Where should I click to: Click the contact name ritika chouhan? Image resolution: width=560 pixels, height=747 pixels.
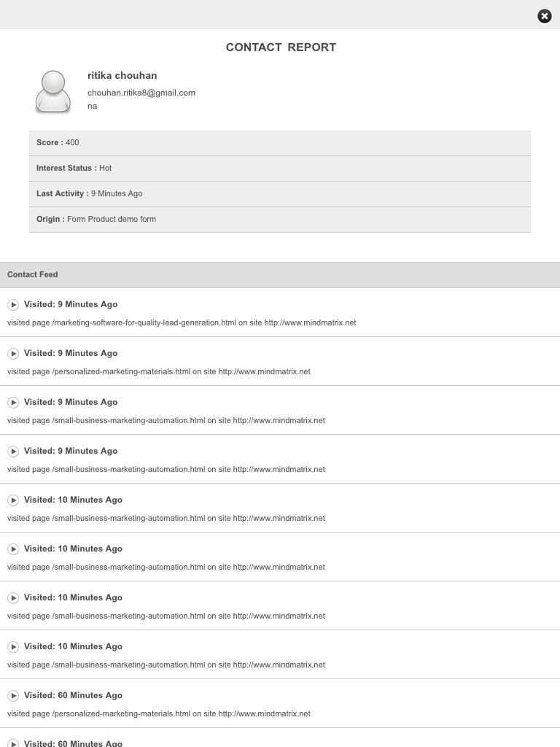pos(122,75)
